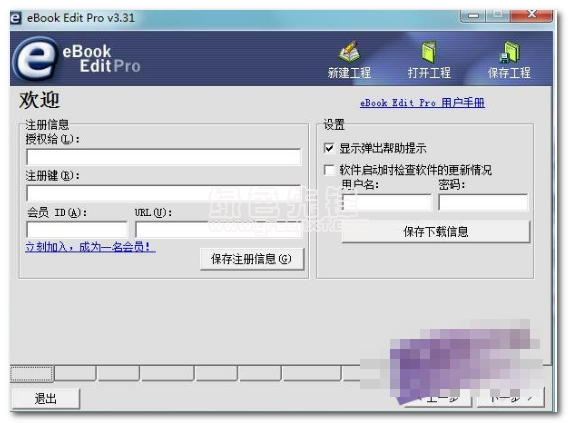The image size is (568, 423).
Task: Focus the 授权给 input field
Action: coord(163,157)
